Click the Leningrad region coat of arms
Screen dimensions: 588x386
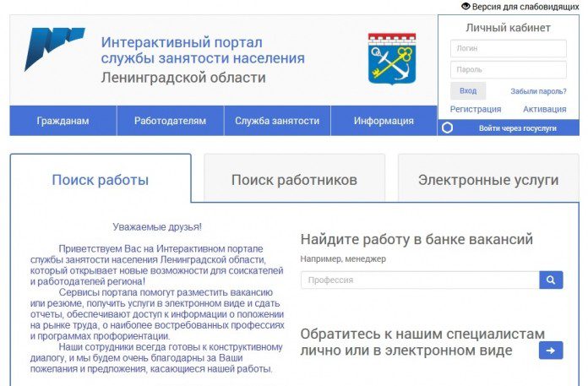[x=391, y=57]
